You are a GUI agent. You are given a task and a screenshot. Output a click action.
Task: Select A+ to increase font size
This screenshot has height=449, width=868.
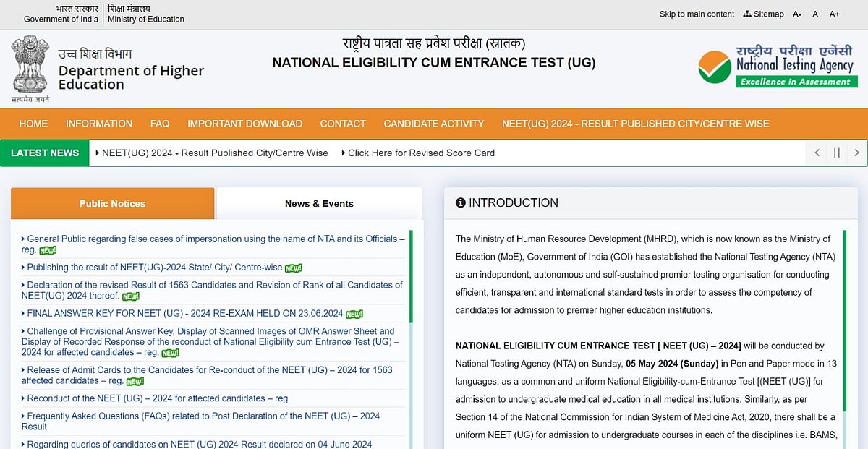tap(833, 14)
